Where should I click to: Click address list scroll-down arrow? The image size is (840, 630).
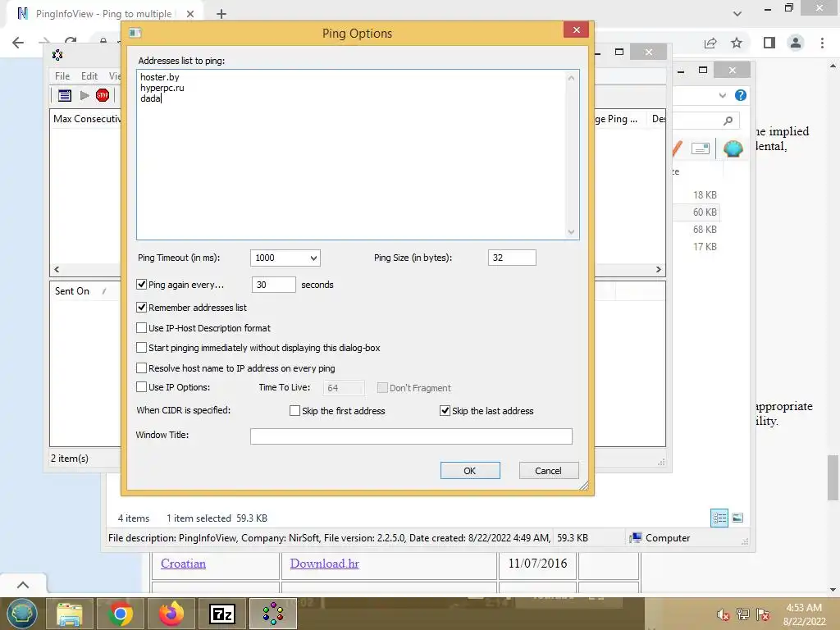[x=571, y=232]
